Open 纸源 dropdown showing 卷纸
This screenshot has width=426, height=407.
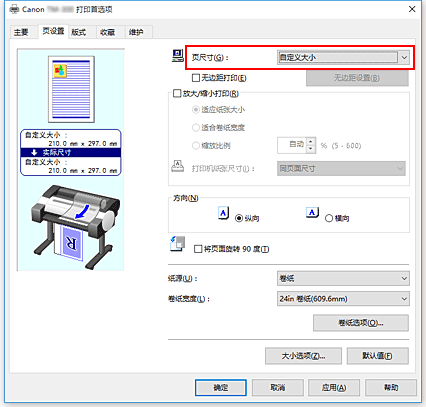(343, 278)
